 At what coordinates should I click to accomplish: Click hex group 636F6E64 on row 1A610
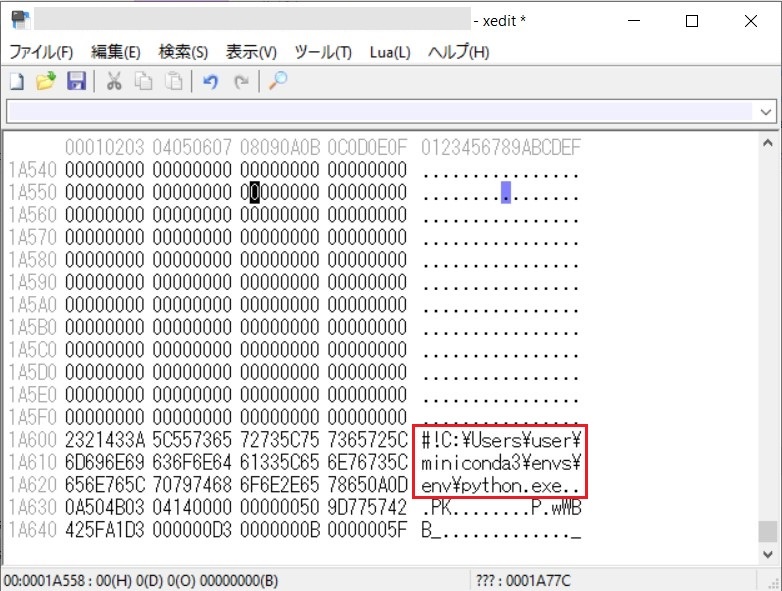click(x=192, y=462)
